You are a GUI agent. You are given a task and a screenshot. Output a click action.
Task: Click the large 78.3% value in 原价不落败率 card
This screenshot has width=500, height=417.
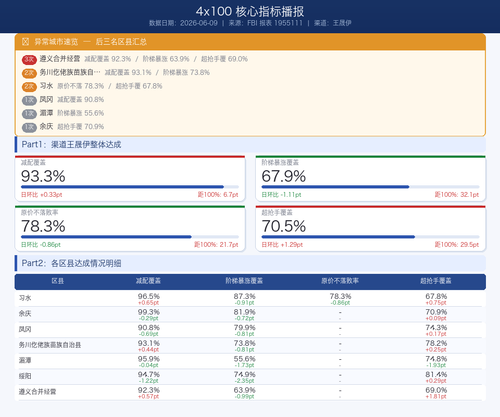pyautogui.click(x=43, y=226)
